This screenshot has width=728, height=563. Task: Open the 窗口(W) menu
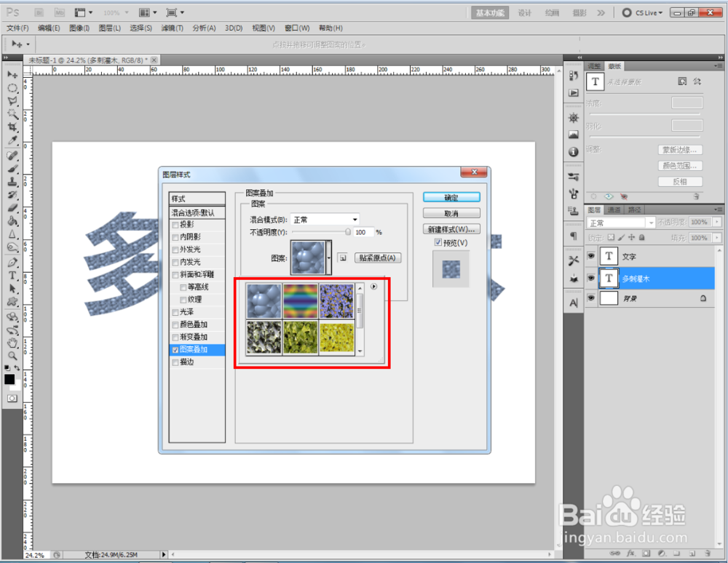click(297, 28)
